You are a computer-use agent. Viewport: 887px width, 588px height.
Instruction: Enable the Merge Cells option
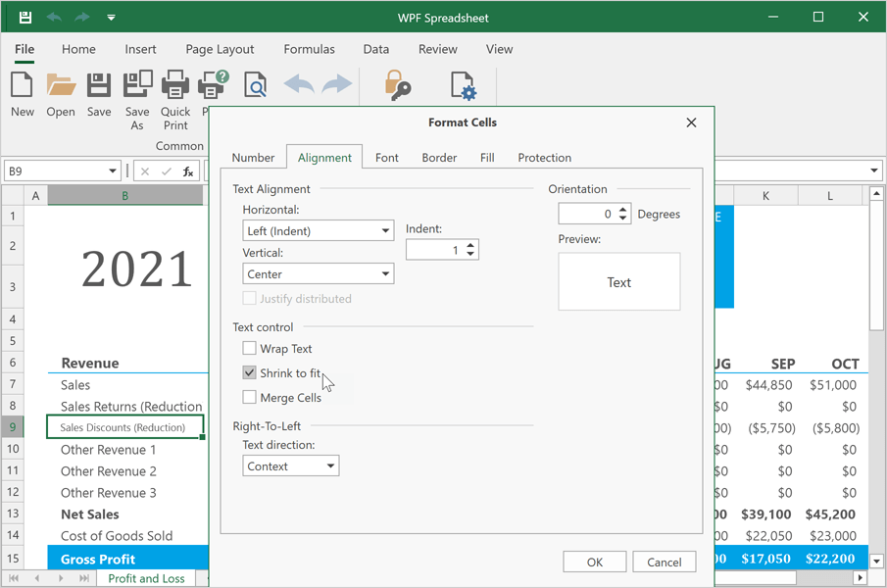pyautogui.click(x=249, y=397)
